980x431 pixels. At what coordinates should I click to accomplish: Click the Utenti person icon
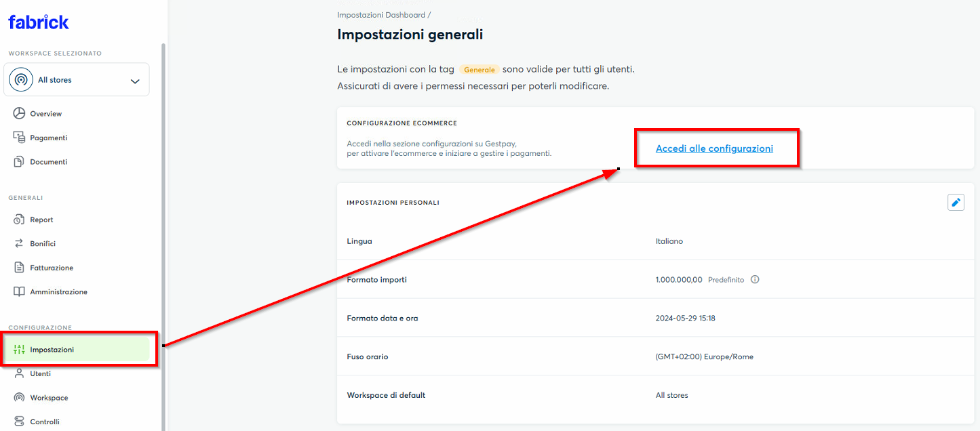[19, 373]
